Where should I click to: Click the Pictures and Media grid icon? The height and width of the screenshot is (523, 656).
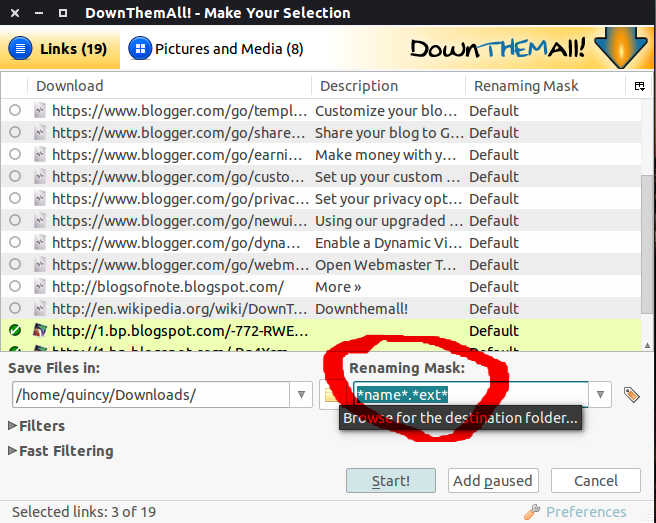point(140,49)
